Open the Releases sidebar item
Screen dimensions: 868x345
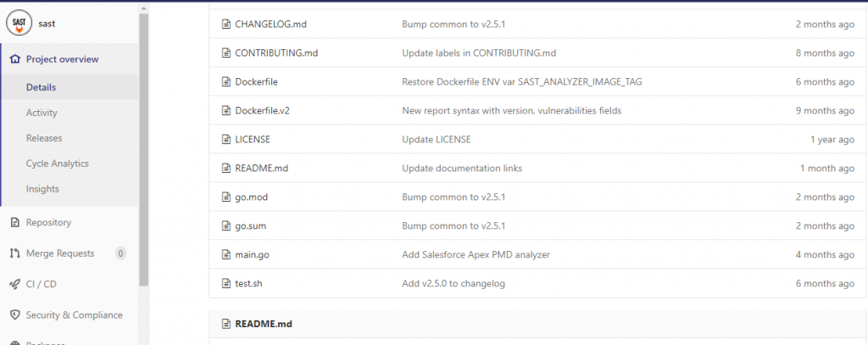[44, 138]
